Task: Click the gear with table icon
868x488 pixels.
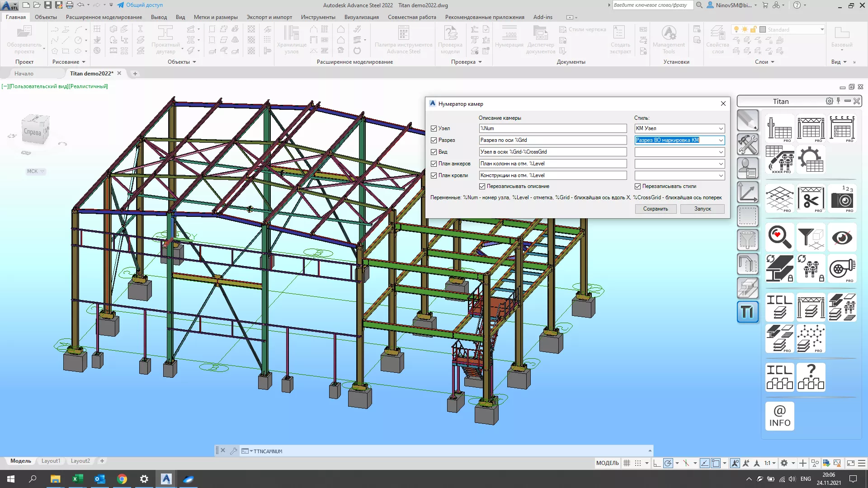Action: [811, 160]
